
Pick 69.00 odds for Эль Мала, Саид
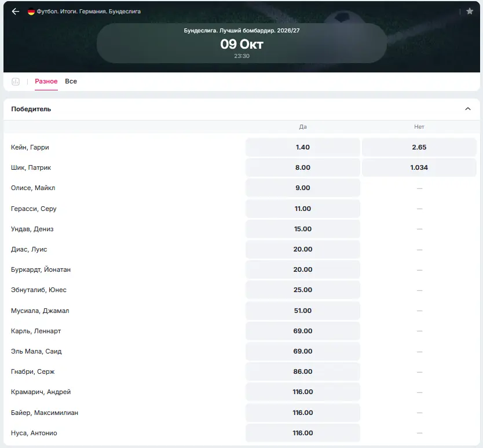click(302, 351)
